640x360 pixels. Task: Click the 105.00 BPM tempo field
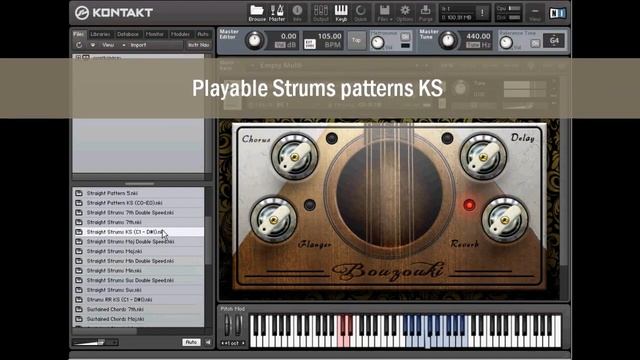329,36
